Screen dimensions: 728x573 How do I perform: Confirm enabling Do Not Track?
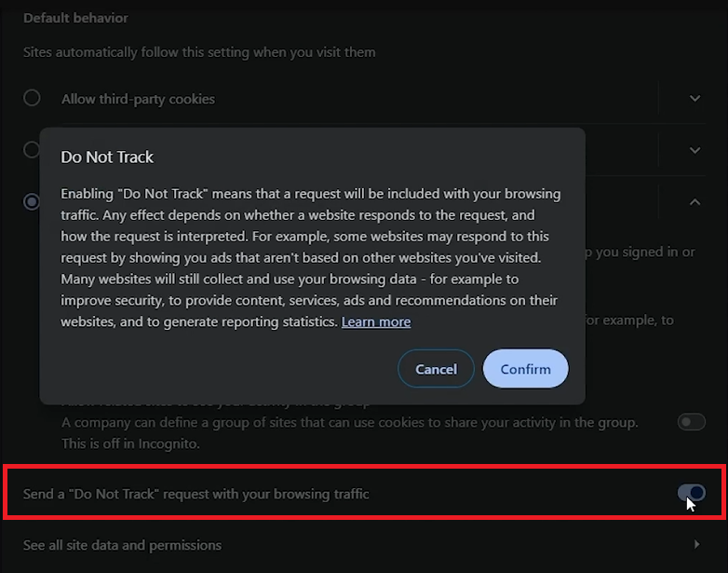pos(525,369)
